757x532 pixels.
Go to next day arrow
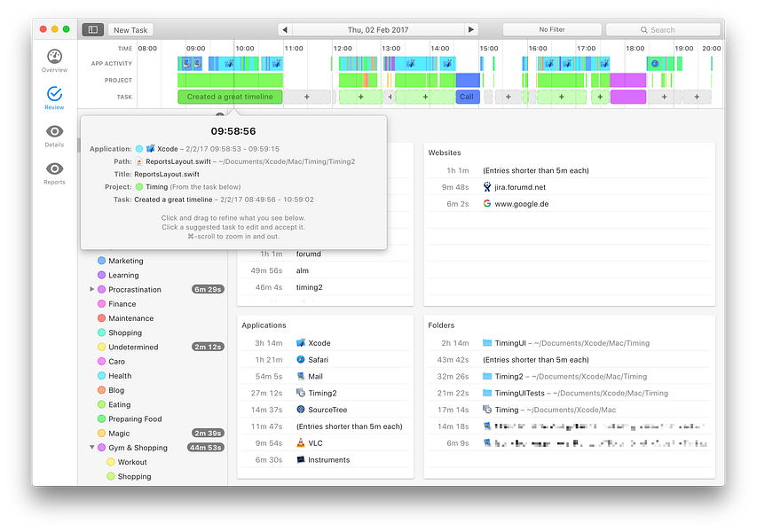pyautogui.click(x=470, y=29)
